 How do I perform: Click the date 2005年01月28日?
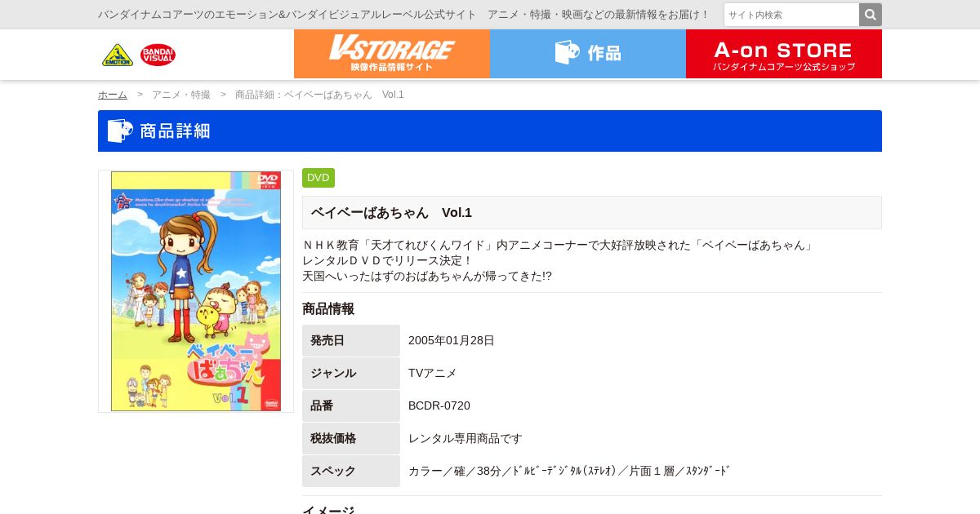[452, 340]
